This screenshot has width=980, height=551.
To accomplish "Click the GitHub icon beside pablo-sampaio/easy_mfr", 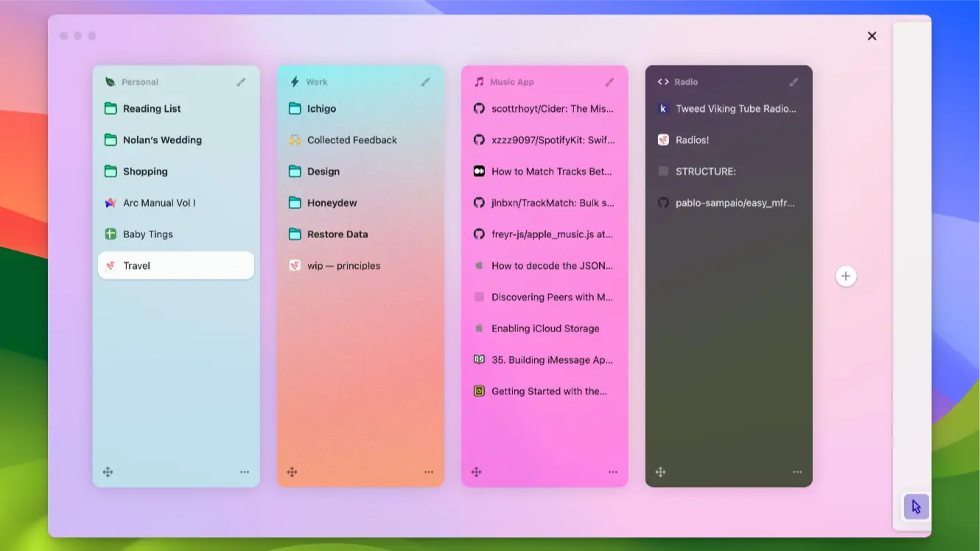I will pos(663,203).
